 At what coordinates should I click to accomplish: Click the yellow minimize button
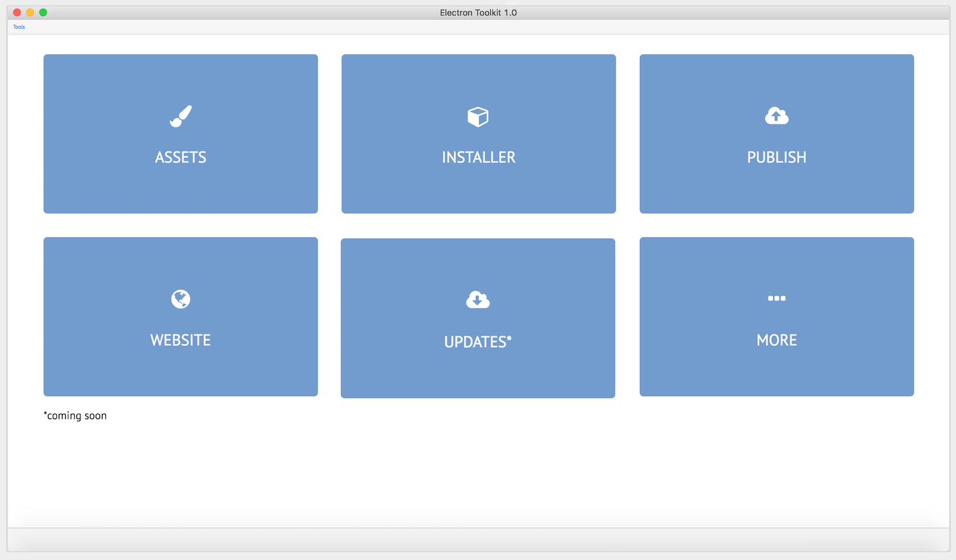point(30,12)
